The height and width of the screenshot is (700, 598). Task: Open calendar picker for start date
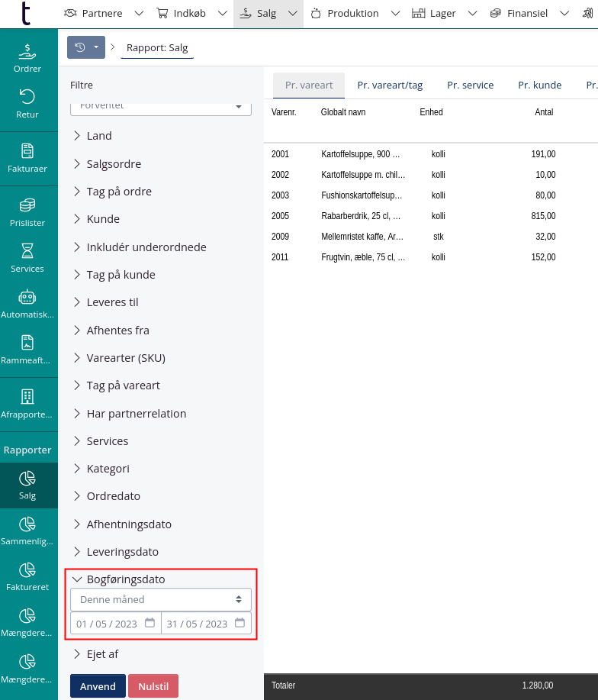click(149, 623)
